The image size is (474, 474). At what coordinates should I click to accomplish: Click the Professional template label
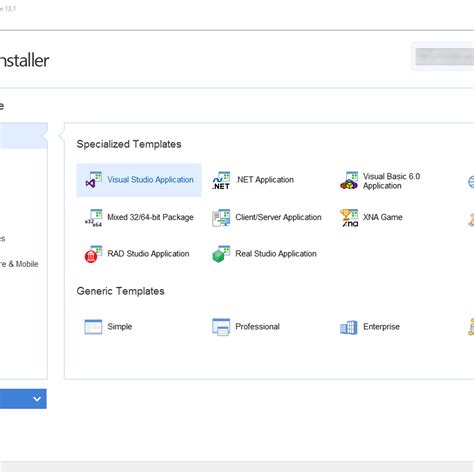coord(257,327)
